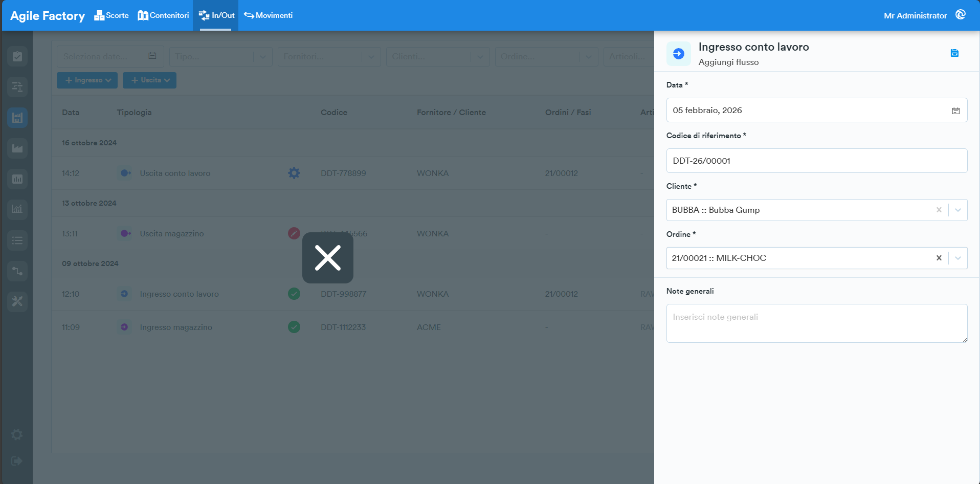The width and height of the screenshot is (980, 484).
Task: Open the Ingresso add dropdown button
Action: (x=87, y=80)
